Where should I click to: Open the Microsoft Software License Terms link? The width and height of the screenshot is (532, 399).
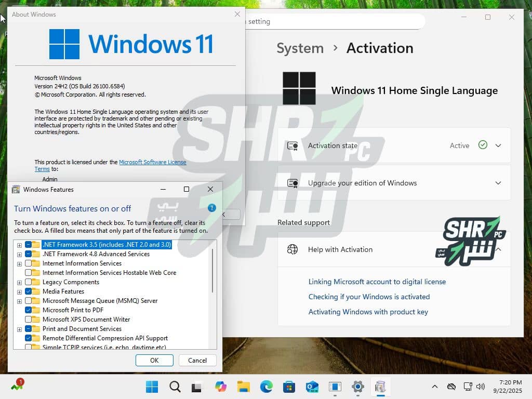coord(152,162)
